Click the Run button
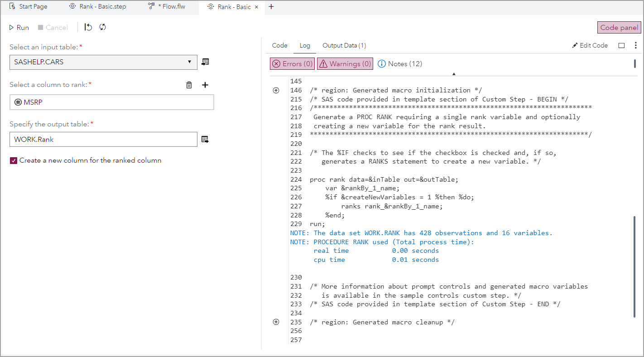 click(x=19, y=28)
